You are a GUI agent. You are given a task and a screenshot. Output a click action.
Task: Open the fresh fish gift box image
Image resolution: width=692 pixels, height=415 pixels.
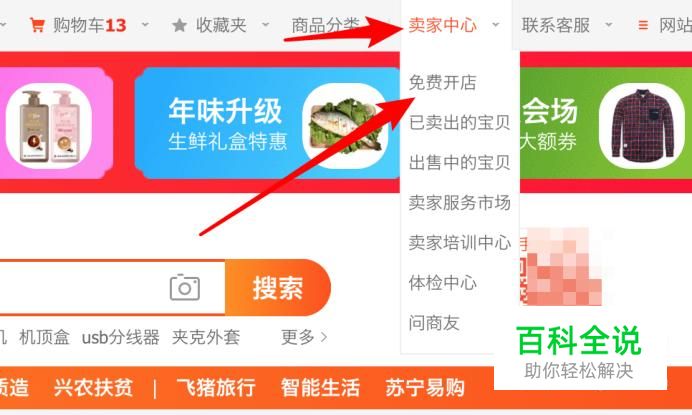[x=345, y=126]
